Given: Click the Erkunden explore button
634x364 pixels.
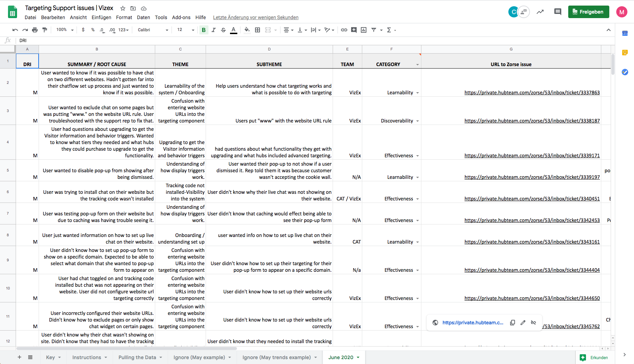Looking at the screenshot, I should (x=594, y=357).
